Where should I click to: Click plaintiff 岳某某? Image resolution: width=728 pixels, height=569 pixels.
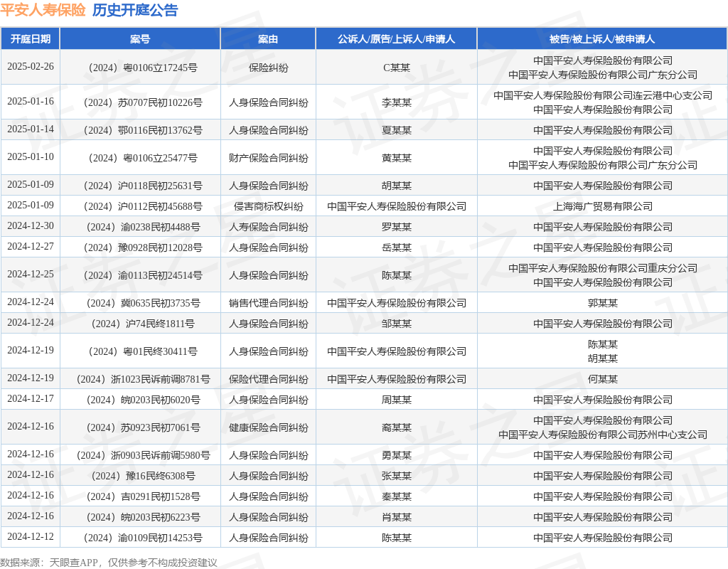click(x=397, y=248)
